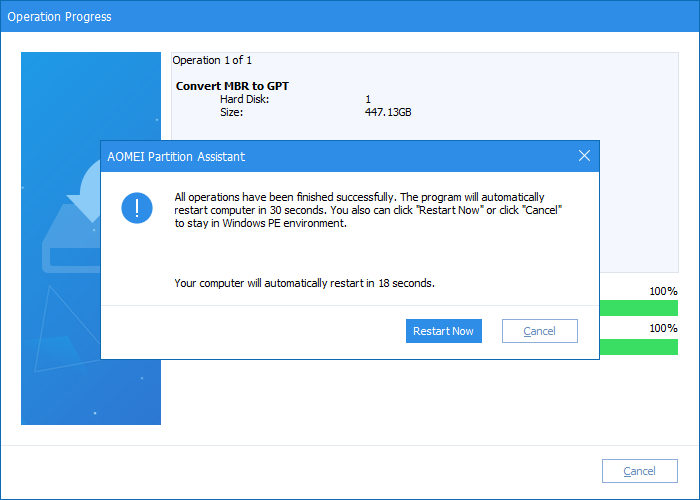
Task: Click the blue exclamation info icon
Action: click(x=137, y=208)
